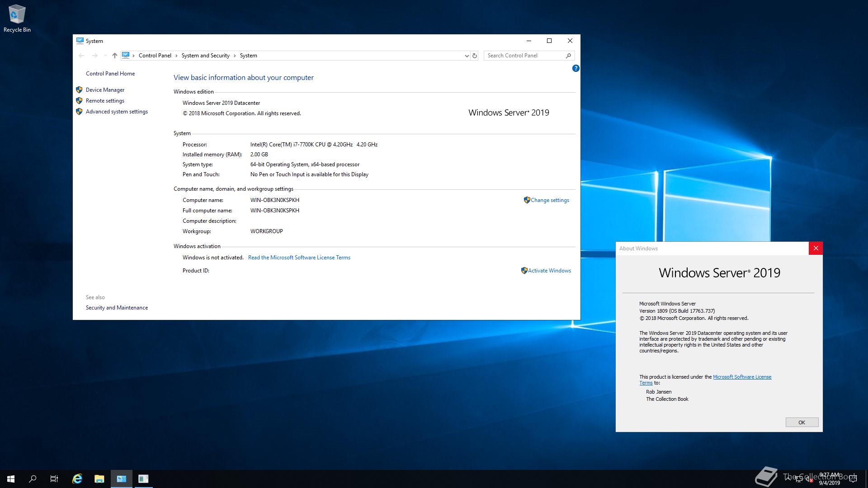Open Task View on the taskbar
868x488 pixels.
click(x=54, y=479)
